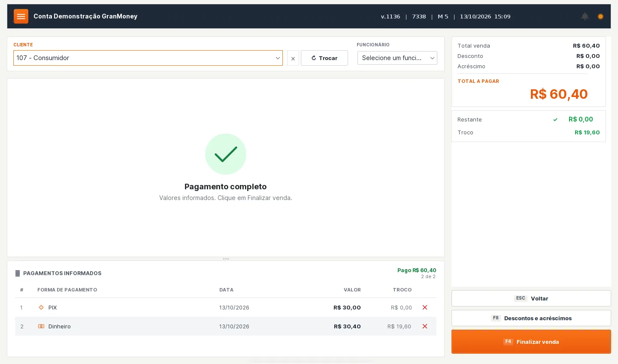The image size is (618, 364).
Task: Open the orange hamburger menu
Action: (21, 16)
